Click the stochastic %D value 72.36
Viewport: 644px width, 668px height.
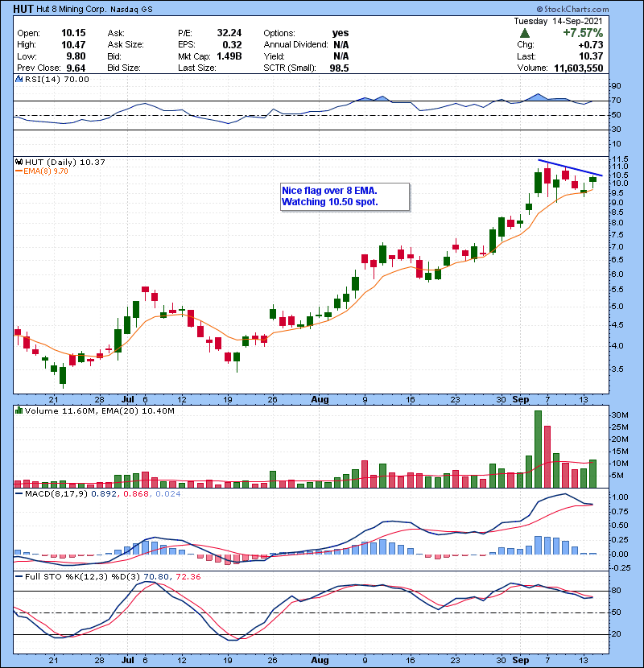click(188, 577)
